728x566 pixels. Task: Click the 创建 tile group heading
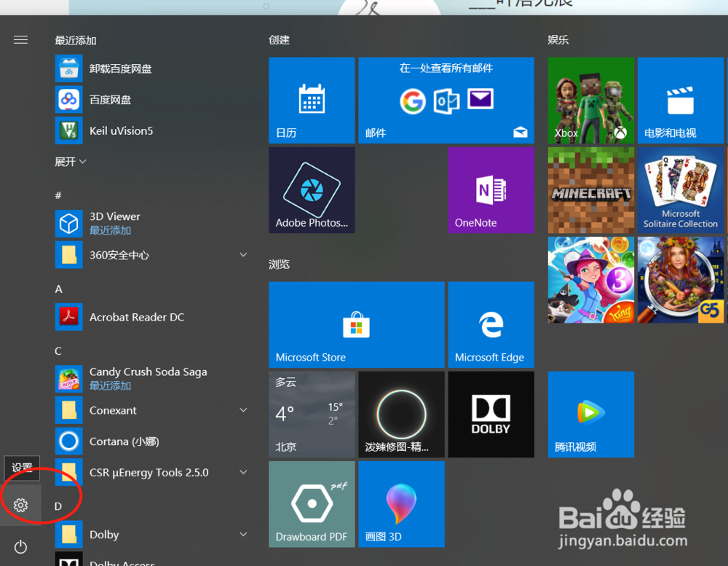point(279,40)
